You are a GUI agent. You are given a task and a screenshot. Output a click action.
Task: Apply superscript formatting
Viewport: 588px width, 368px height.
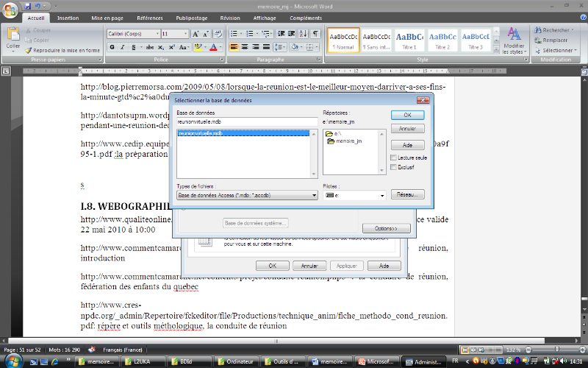(172, 47)
